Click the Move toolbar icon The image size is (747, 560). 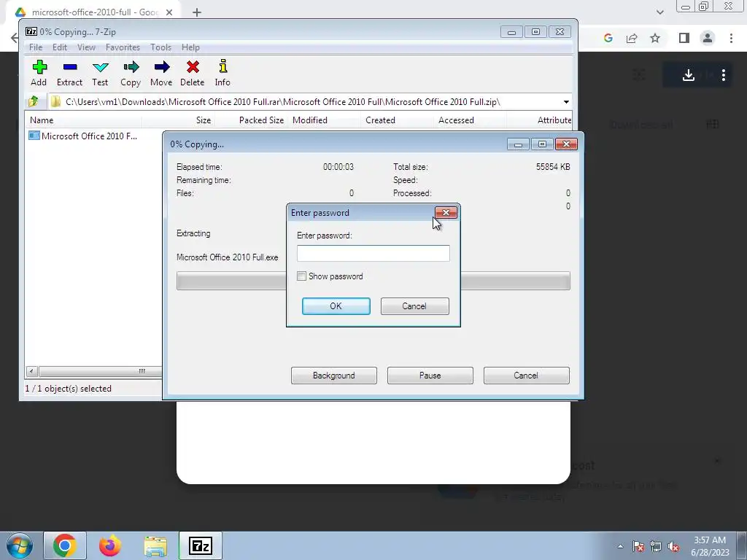tap(161, 73)
